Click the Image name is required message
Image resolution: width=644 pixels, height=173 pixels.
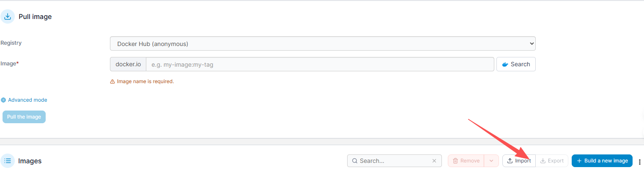(x=145, y=81)
